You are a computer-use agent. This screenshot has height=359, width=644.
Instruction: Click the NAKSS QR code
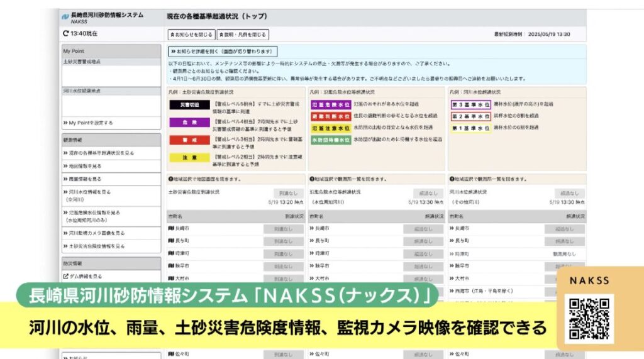[589, 319]
